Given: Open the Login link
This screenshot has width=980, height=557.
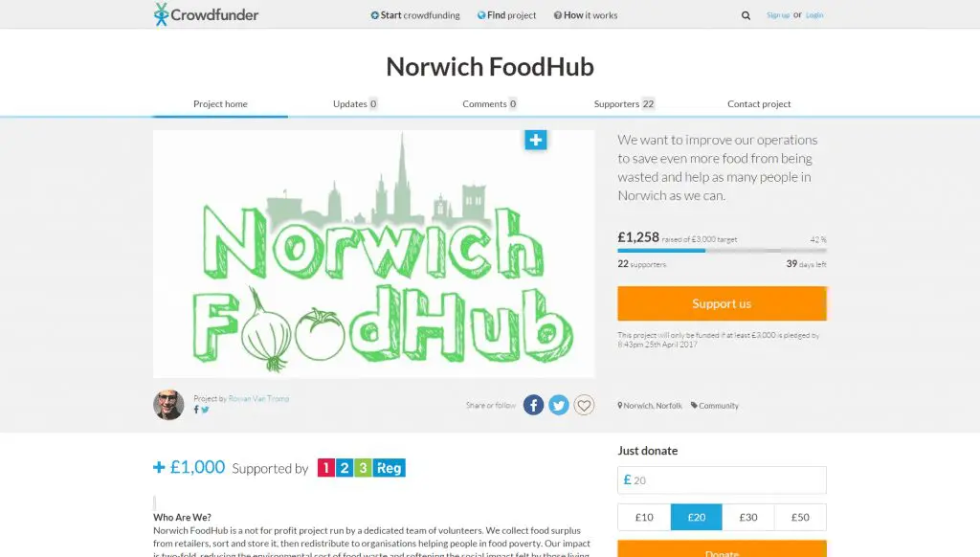Looking at the screenshot, I should pyautogui.click(x=814, y=15).
